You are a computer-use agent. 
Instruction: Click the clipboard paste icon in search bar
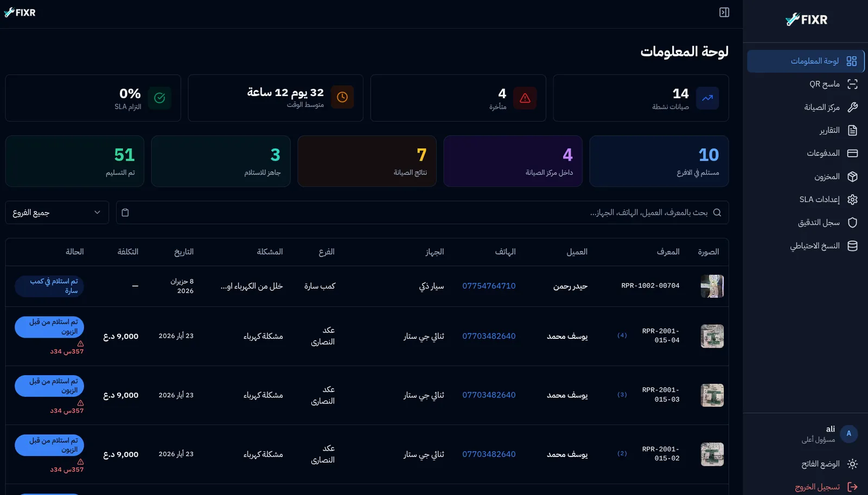click(125, 213)
